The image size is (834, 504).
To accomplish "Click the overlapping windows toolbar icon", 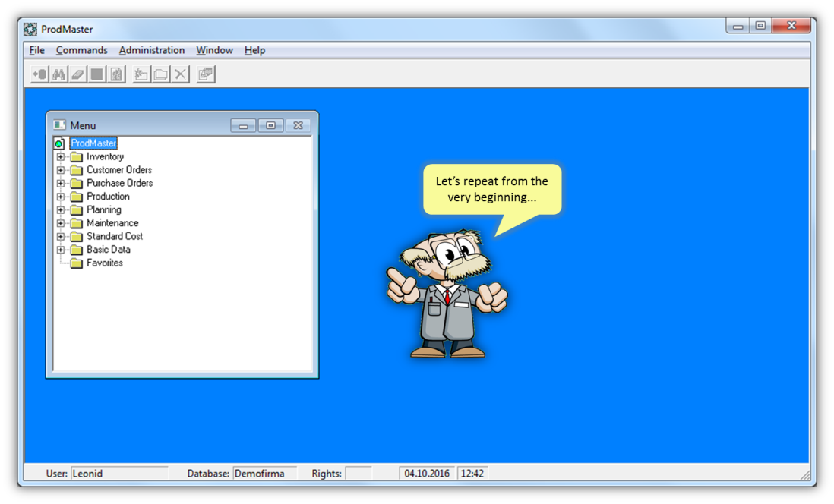I will (205, 74).
